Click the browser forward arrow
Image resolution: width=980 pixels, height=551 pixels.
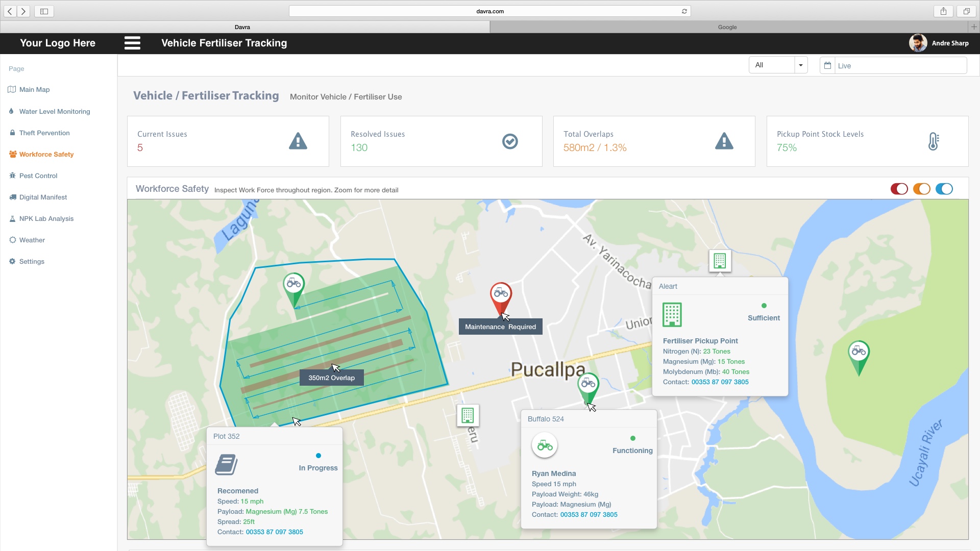coord(23,11)
